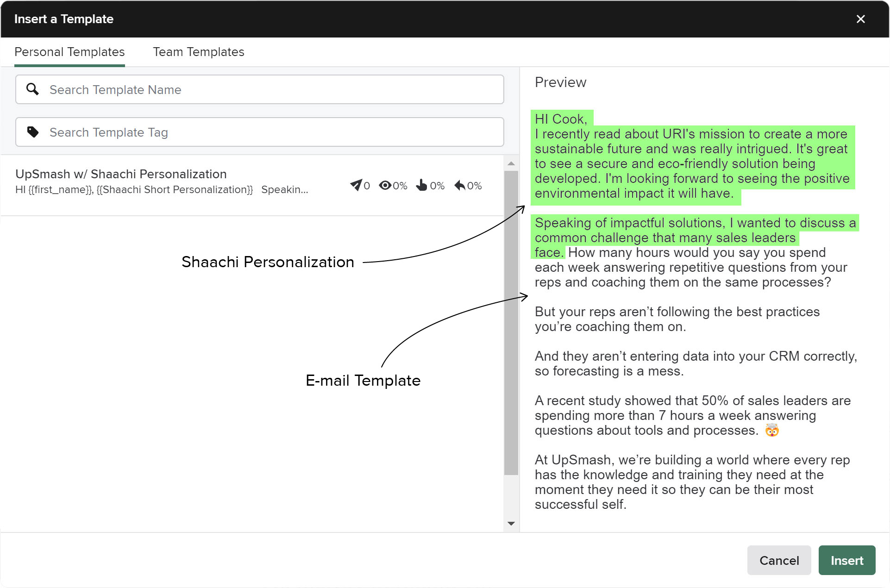
Task: Click the template list scrollbar thumb
Action: [x=511, y=323]
